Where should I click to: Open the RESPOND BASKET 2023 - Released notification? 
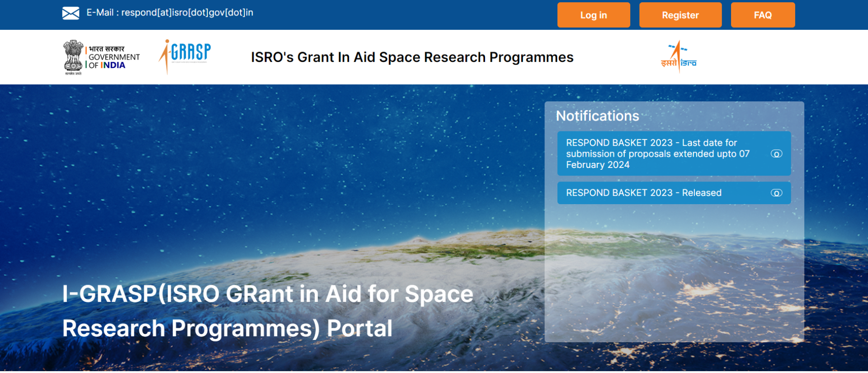pyautogui.click(x=674, y=193)
